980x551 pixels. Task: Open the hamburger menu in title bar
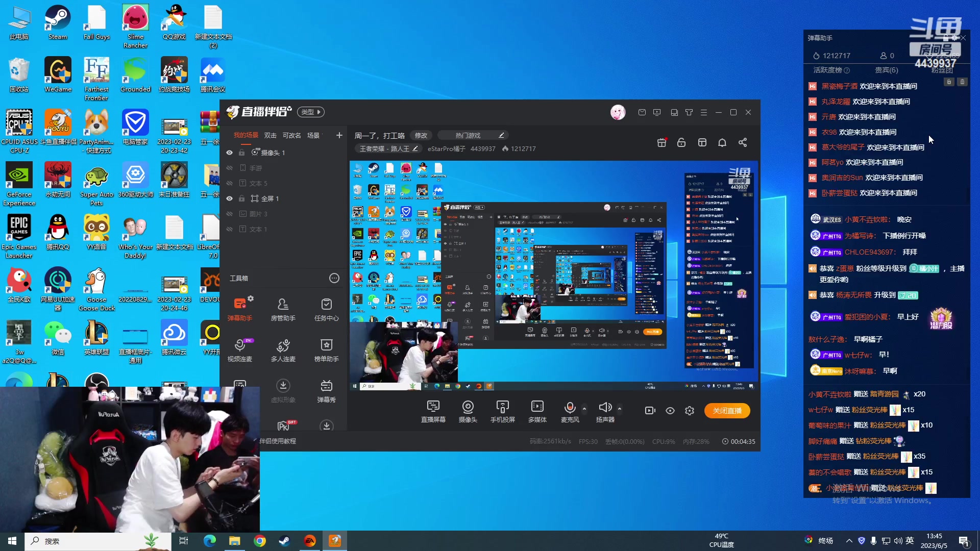click(704, 112)
